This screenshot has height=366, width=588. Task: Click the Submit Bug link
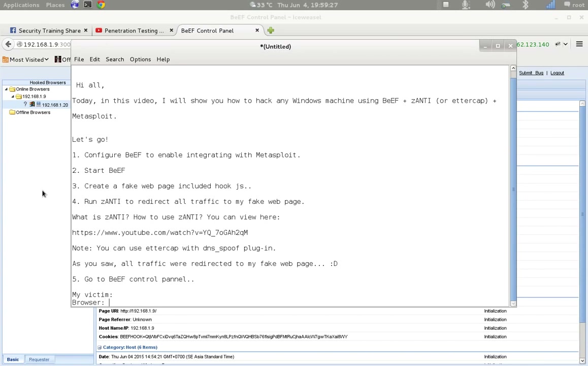(531, 73)
